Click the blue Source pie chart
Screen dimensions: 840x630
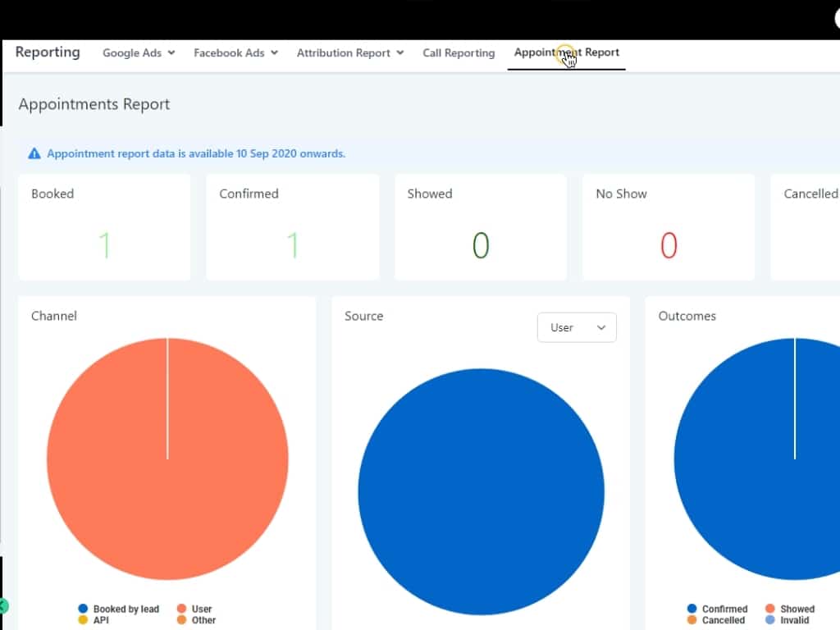[481, 492]
